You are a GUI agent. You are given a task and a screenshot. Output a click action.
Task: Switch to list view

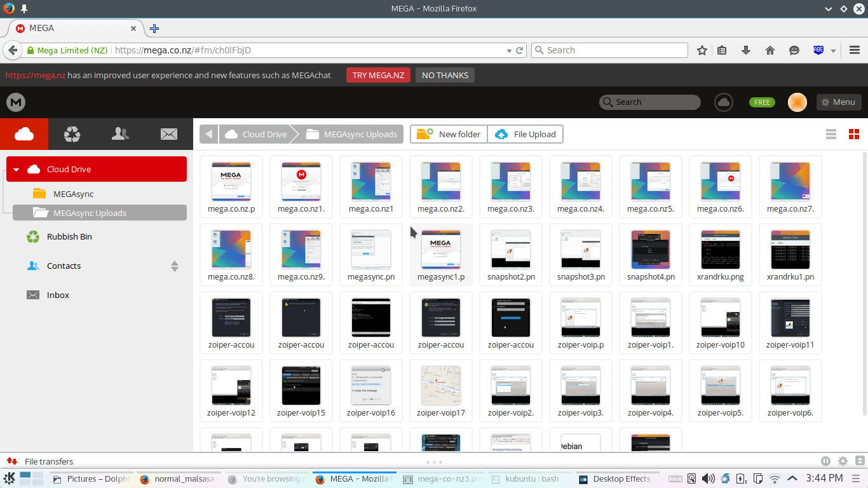[831, 134]
